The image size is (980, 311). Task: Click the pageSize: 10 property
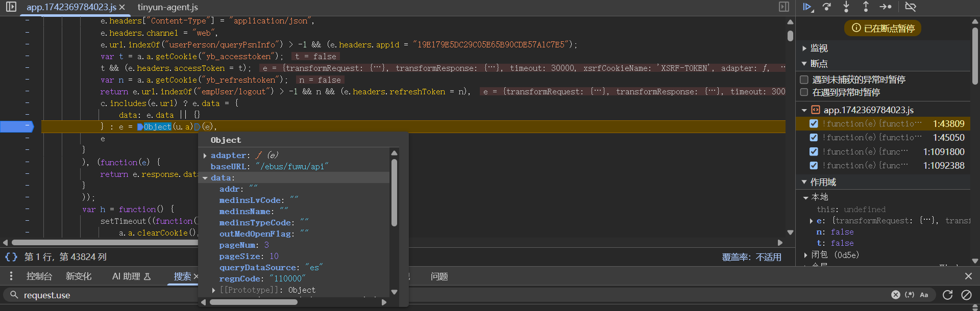[x=249, y=256]
